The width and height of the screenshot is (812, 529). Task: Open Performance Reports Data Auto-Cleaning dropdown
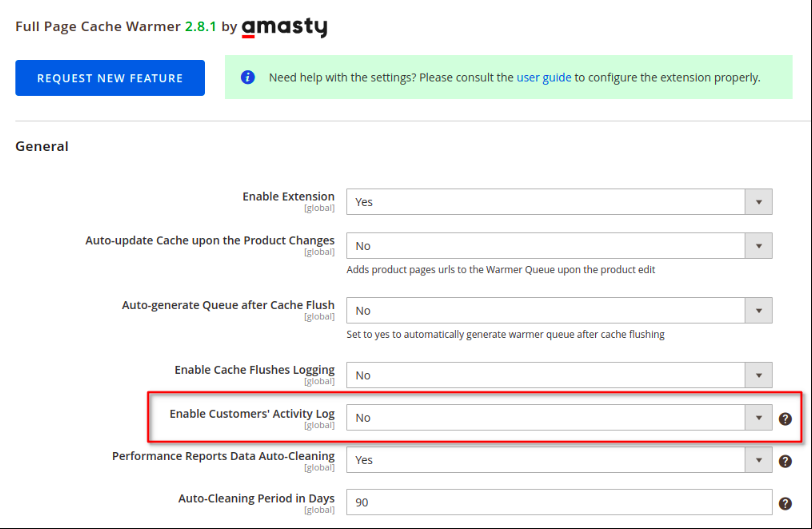559,460
